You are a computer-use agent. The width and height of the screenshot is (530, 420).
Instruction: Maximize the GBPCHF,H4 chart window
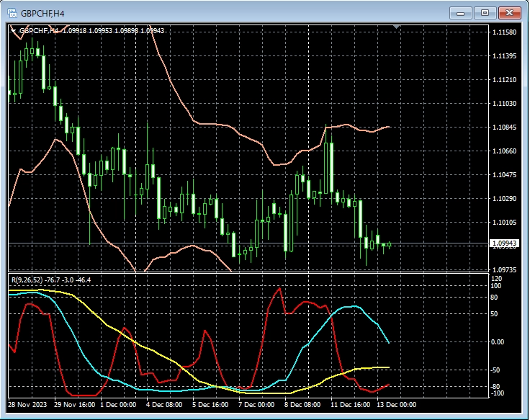pos(485,13)
